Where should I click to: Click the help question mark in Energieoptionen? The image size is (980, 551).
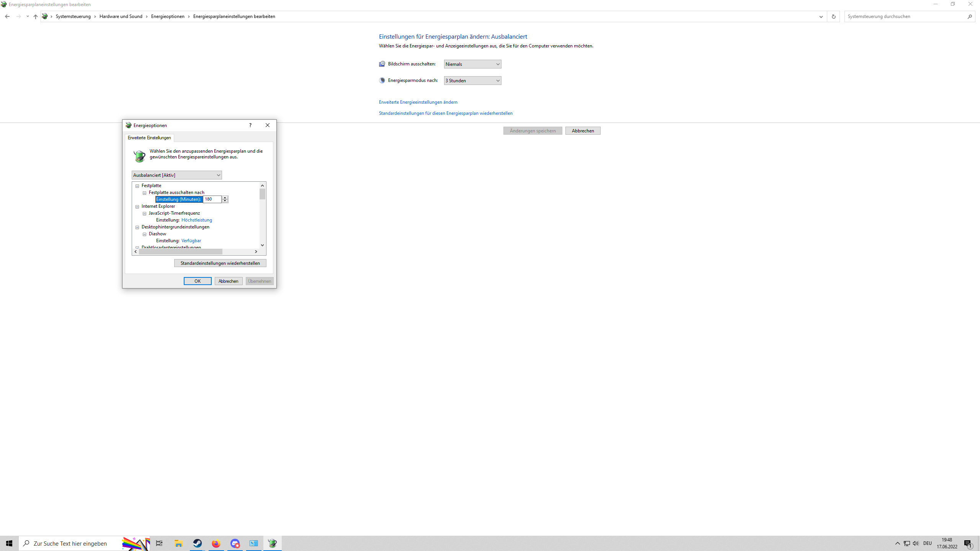point(250,125)
